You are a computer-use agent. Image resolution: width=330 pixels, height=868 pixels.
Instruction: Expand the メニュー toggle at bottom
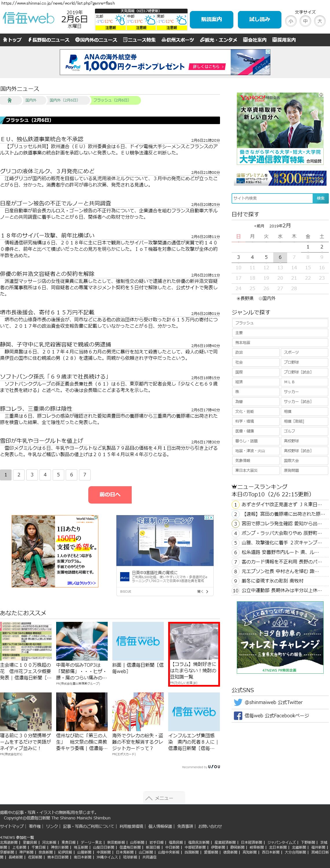tap(164, 798)
